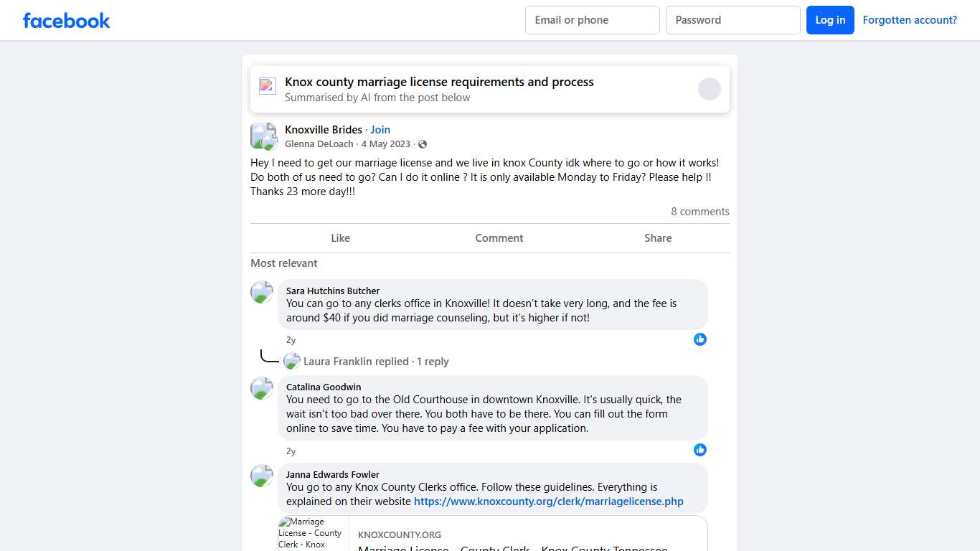Open the Forgotten account link

tap(910, 20)
